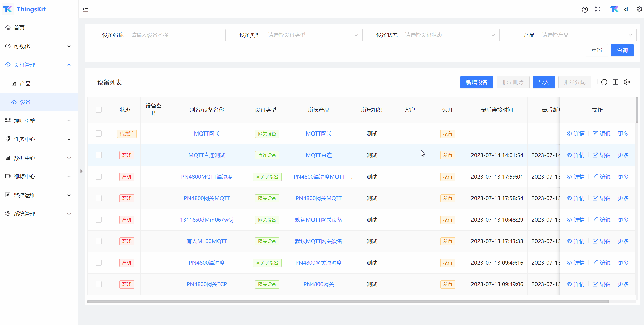Screen dimensions: 644x325
Task: Select checkbox for MQTT网关 row
Action: pos(99,134)
